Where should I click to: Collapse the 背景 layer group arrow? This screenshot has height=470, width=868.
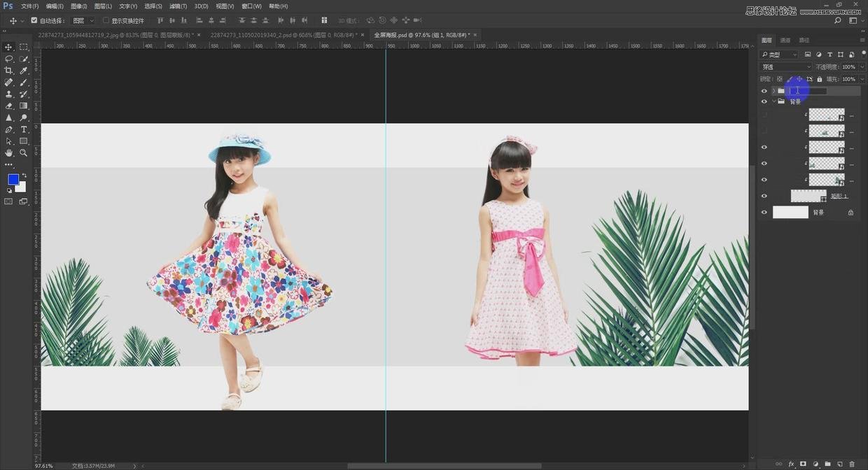click(773, 101)
